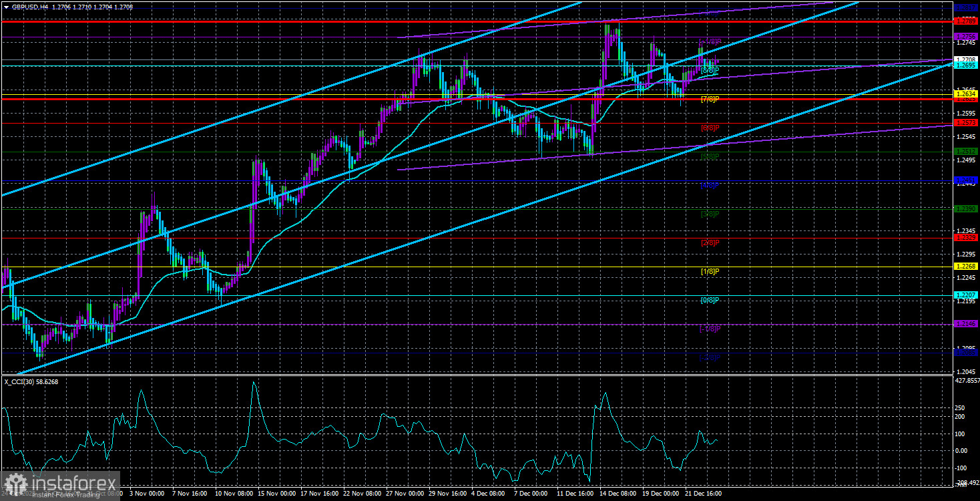
Task: Select the [2/8]P Murray level label
Action: [x=710, y=242]
